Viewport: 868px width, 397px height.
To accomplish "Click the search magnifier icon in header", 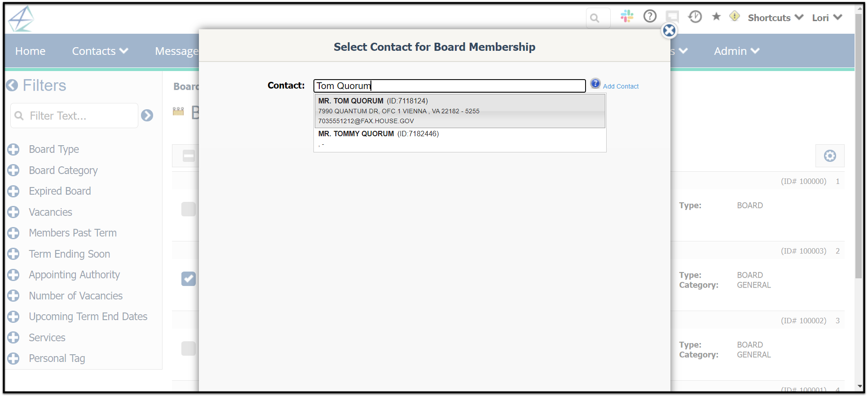I will [x=595, y=18].
